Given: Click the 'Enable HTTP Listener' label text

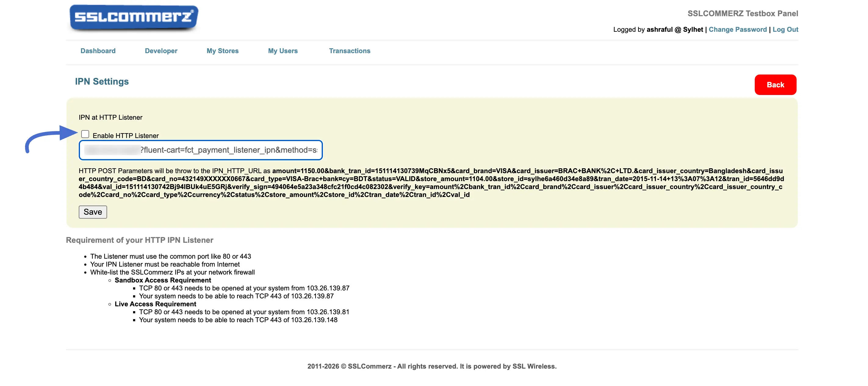Looking at the screenshot, I should (125, 136).
